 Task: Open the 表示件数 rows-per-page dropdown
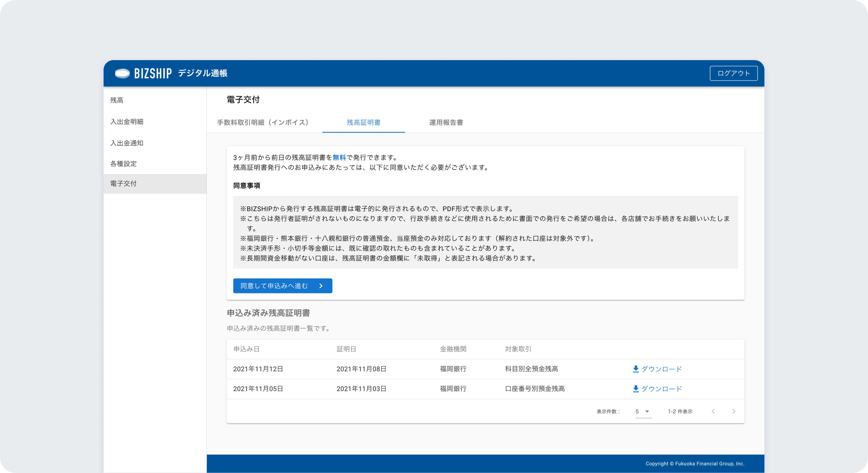point(643,411)
